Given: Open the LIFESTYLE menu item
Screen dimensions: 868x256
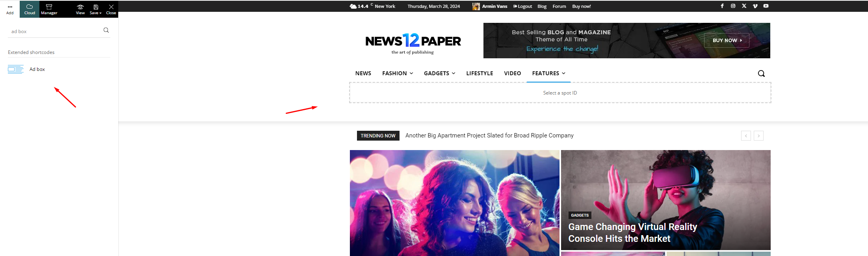Looking at the screenshot, I should pyautogui.click(x=480, y=73).
